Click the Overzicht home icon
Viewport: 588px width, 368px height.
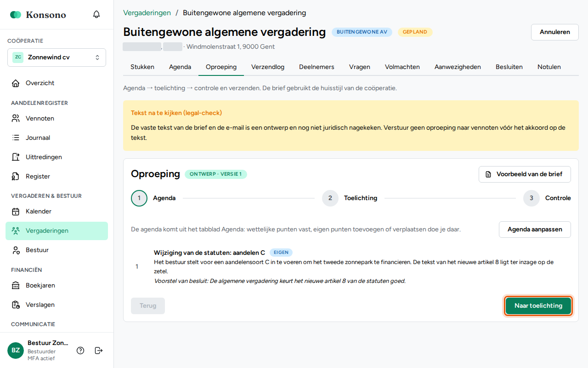pos(16,83)
